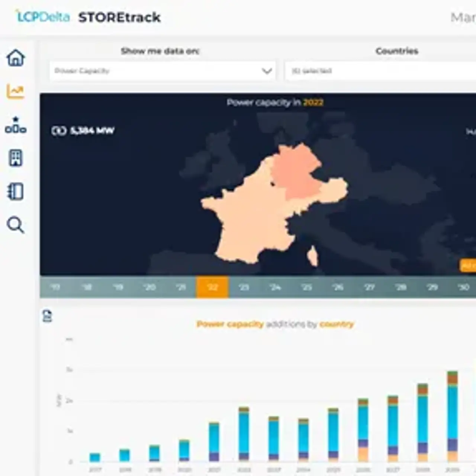Open the Power Capacity dropdown
This screenshot has width=476, height=476.
click(x=163, y=71)
